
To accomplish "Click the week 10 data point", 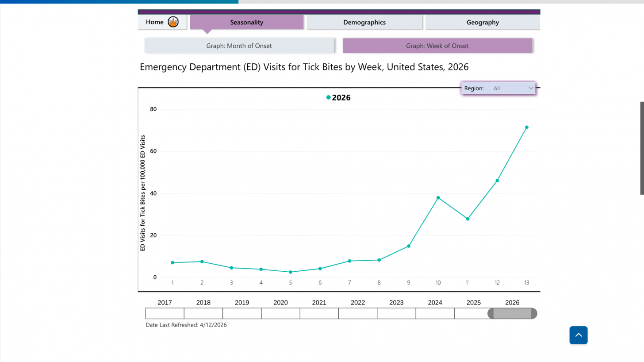I will coord(438,198).
